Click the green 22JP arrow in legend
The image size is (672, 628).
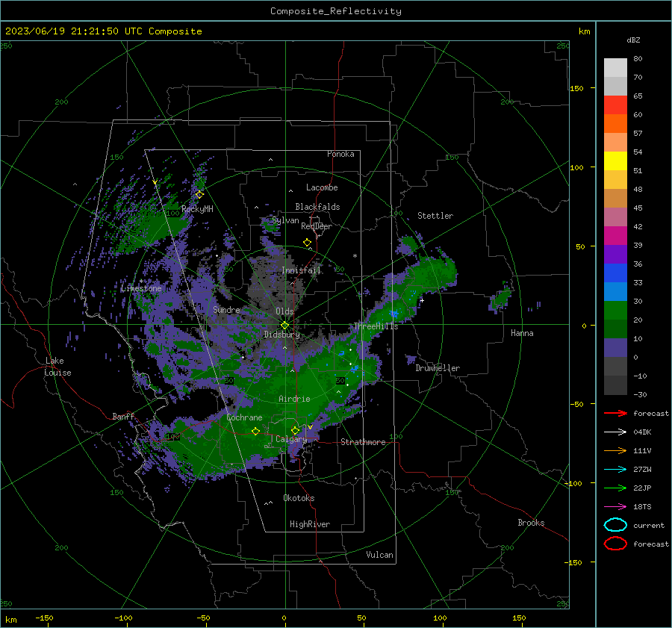point(615,488)
